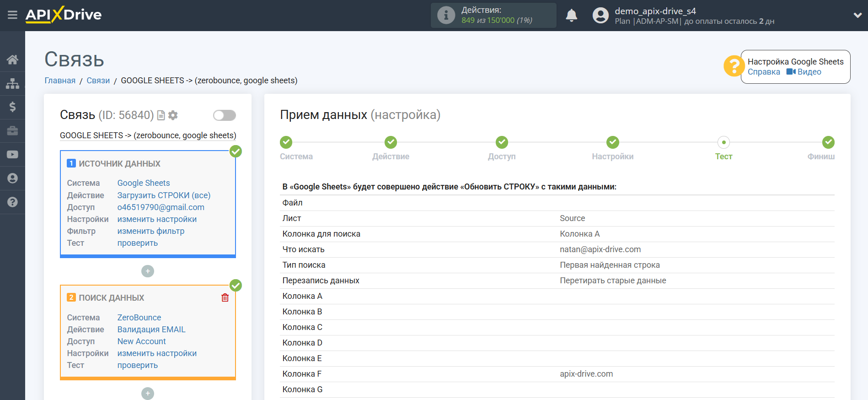Click the notifications bell icon
868x400 pixels.
pos(571,16)
